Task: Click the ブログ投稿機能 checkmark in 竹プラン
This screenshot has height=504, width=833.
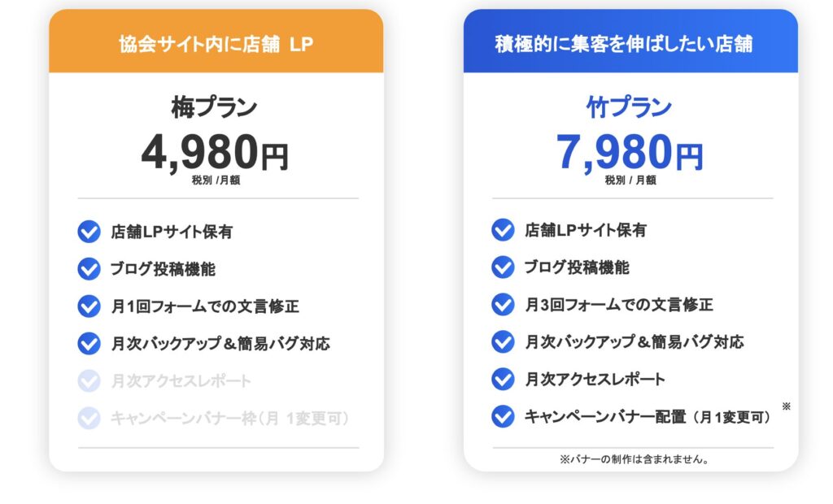Action: coord(503,267)
